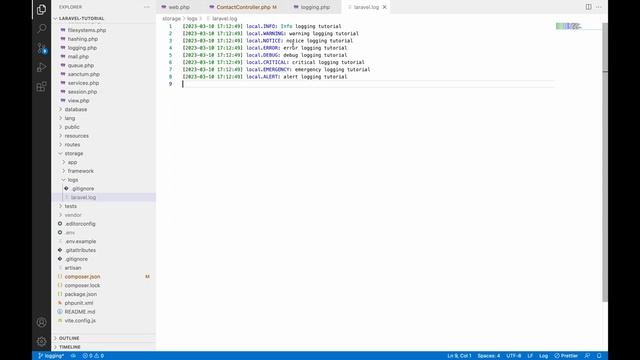Close the laravel.log tab

pyautogui.click(x=384, y=7)
